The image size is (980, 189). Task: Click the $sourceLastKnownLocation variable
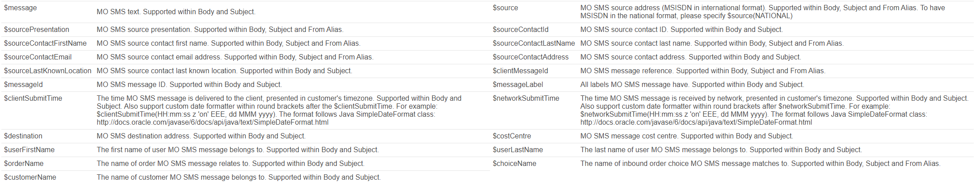point(48,71)
